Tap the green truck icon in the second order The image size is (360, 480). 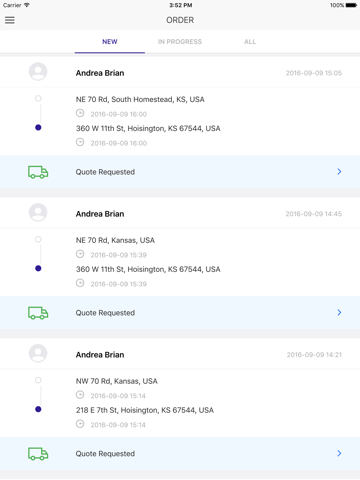[x=38, y=313]
